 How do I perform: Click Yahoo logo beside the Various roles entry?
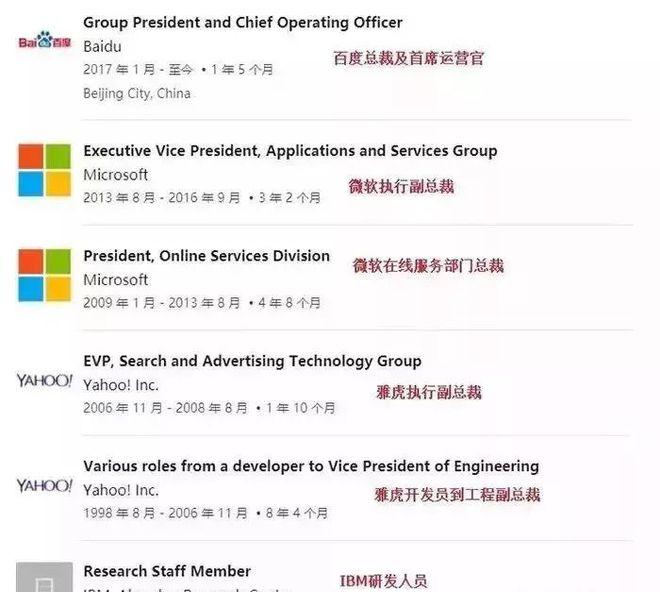[44, 485]
